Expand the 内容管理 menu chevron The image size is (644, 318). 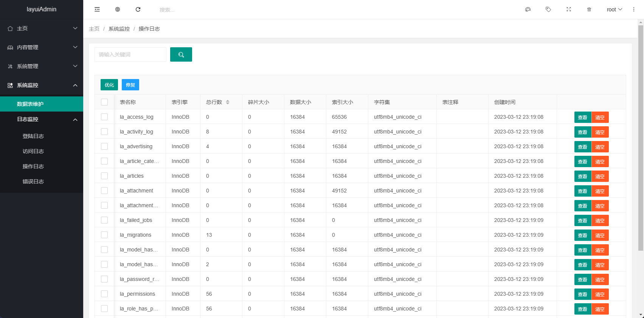[x=75, y=47]
